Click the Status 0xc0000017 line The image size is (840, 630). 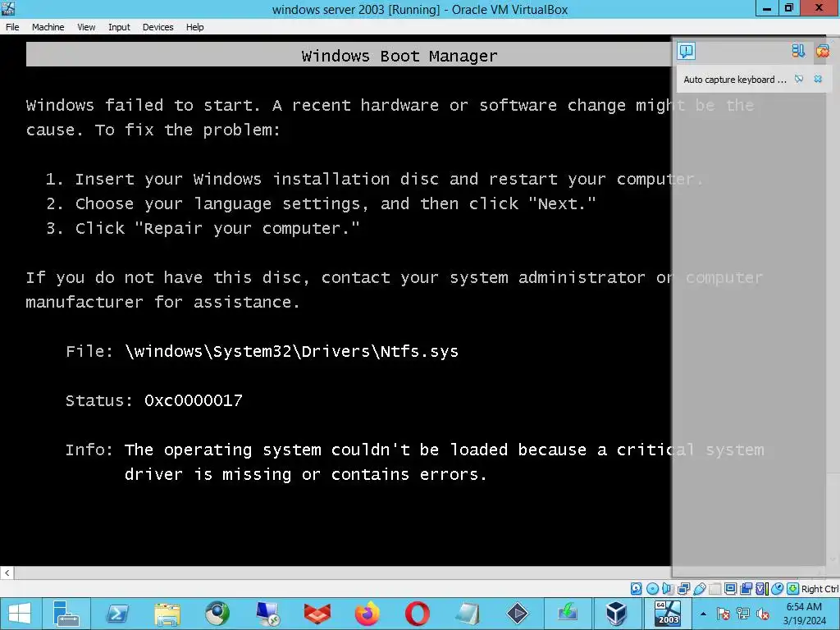(153, 400)
